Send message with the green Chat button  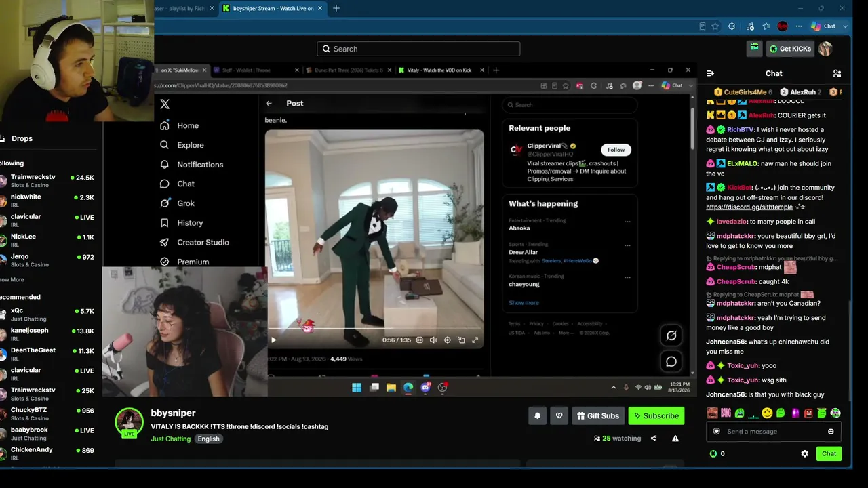point(829,453)
